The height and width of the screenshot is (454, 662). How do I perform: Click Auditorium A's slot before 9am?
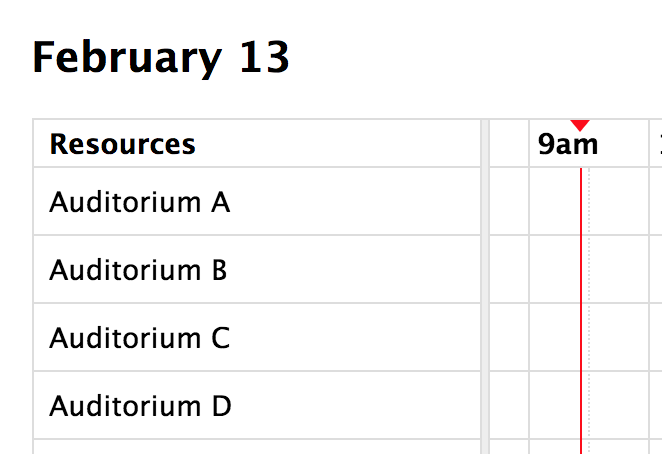click(x=509, y=202)
